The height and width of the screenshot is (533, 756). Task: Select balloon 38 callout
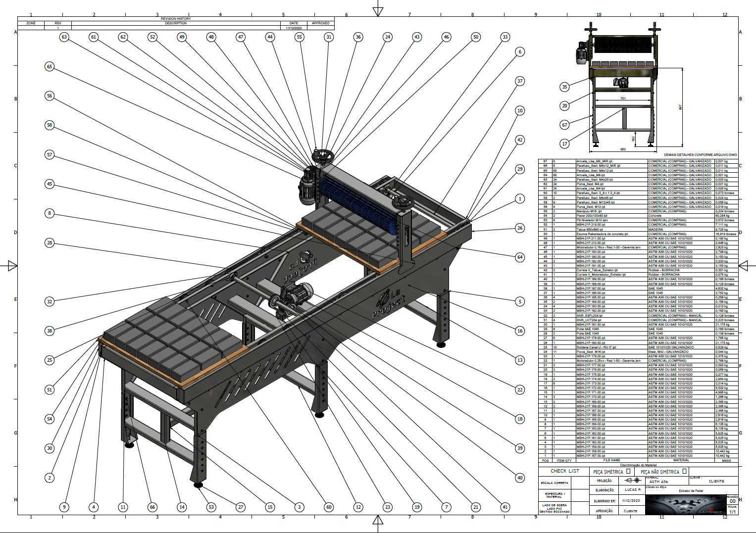pyautogui.click(x=49, y=331)
